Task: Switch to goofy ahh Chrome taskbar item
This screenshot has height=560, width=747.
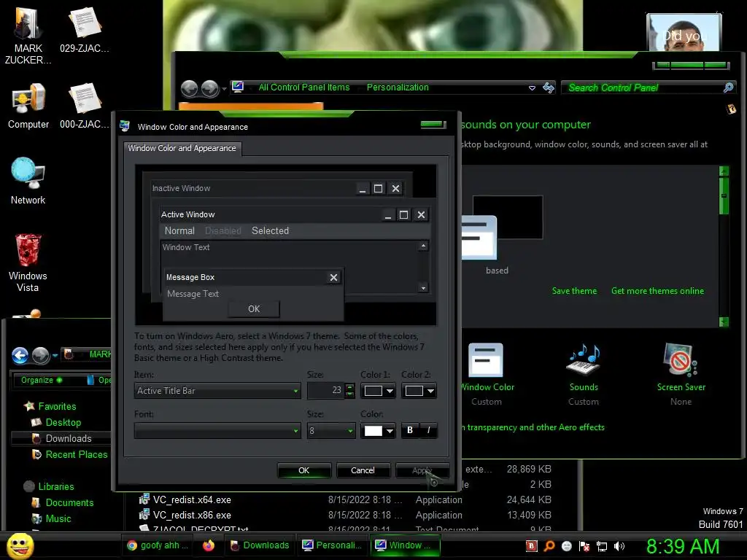Action: click(158, 545)
